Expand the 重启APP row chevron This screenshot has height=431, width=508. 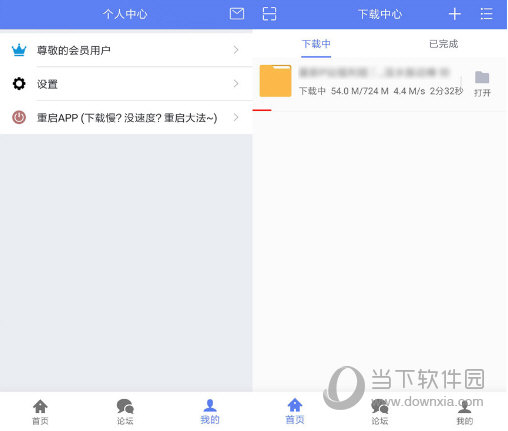(x=236, y=117)
